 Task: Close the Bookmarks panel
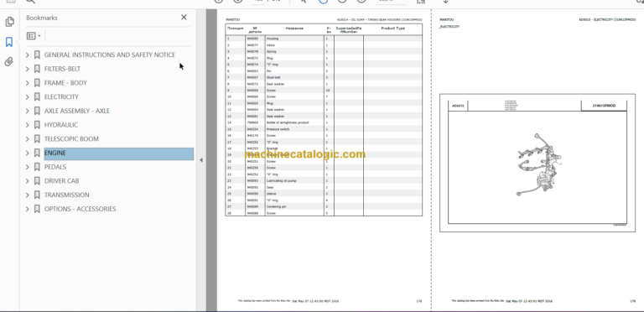click(184, 18)
